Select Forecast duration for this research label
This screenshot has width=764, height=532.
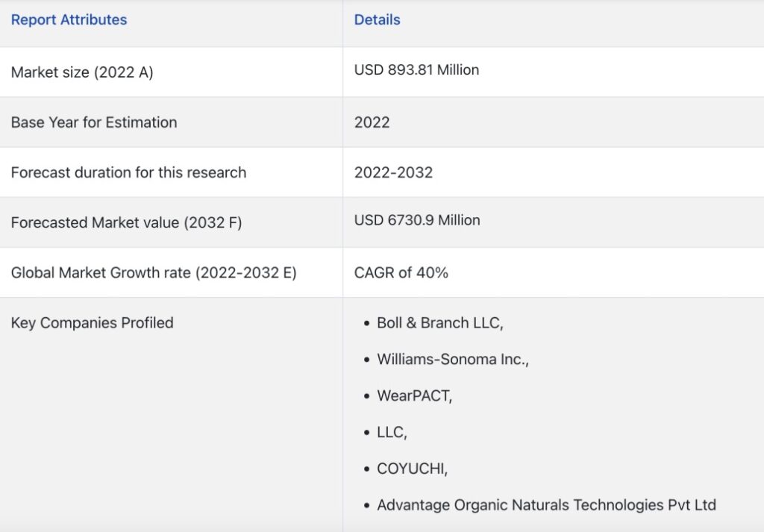pyautogui.click(x=128, y=172)
